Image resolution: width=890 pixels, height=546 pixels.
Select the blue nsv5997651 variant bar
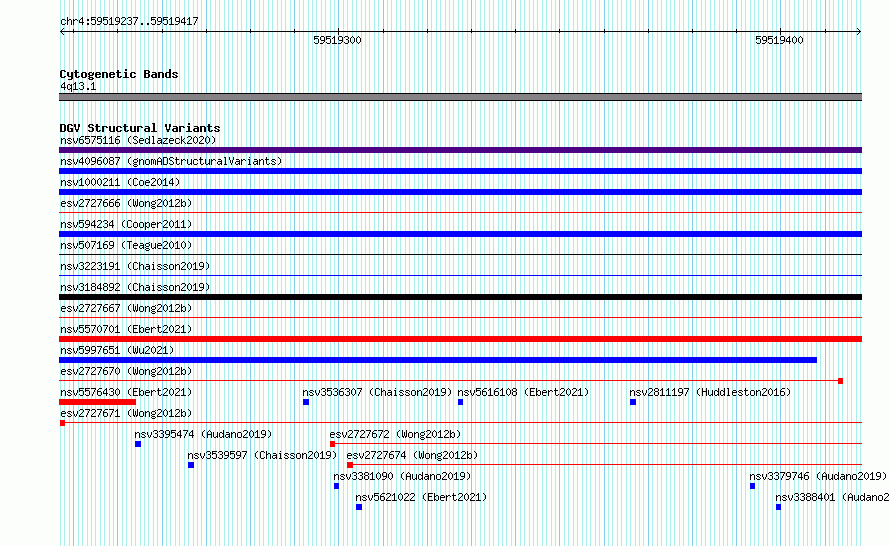[x=438, y=360]
